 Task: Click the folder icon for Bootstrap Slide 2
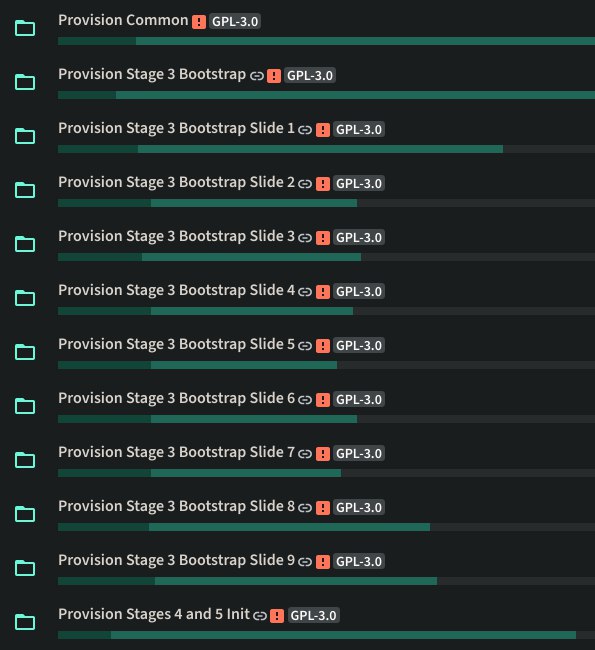pos(25,190)
